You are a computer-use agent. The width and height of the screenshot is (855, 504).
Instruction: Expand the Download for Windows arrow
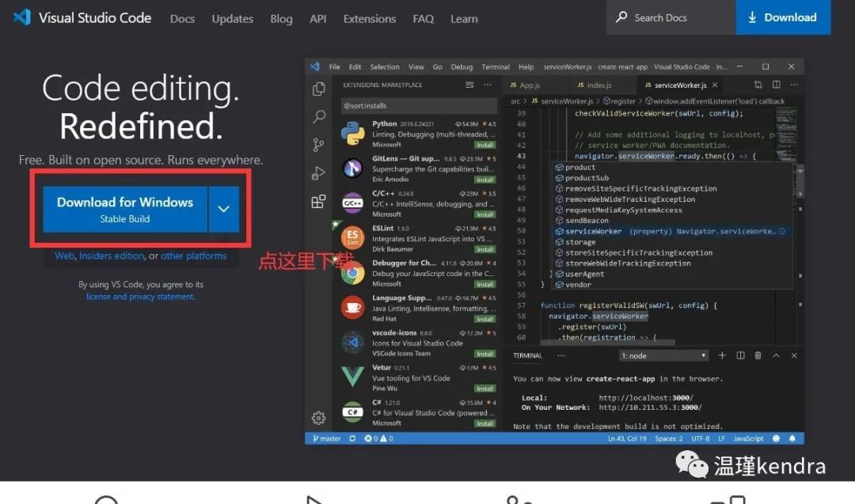(x=223, y=209)
